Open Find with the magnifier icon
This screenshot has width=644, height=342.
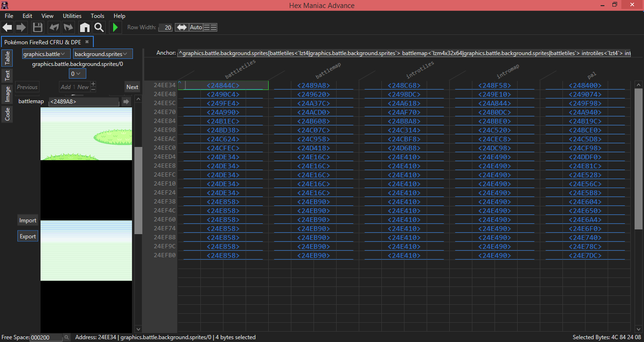click(x=99, y=27)
